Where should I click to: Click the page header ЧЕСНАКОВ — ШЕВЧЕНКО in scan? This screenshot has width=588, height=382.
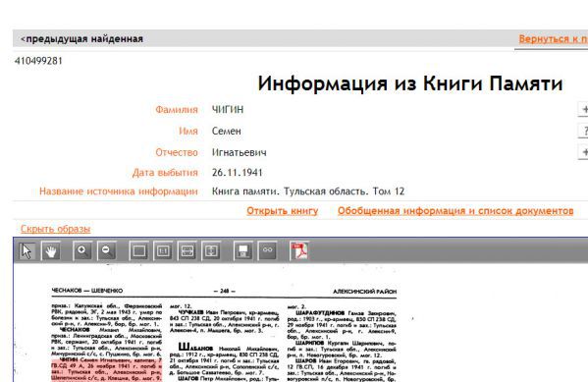coord(87,291)
